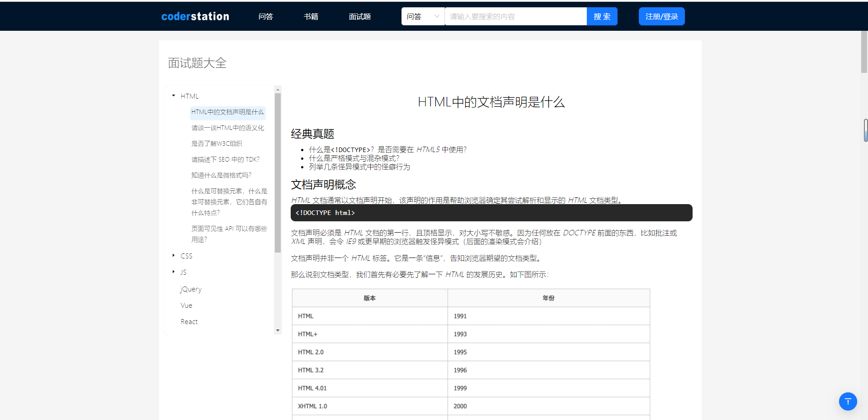
Task: Click the 文档声明概念 heading
Action: 323,185
